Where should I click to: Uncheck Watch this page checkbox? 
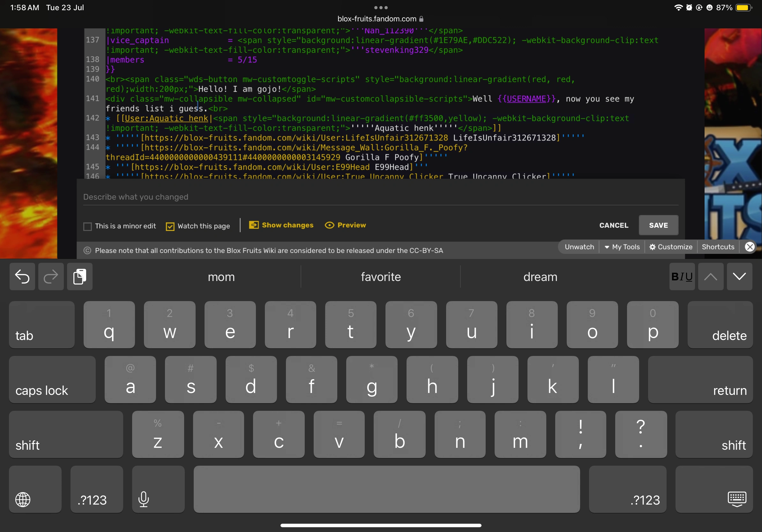(170, 226)
